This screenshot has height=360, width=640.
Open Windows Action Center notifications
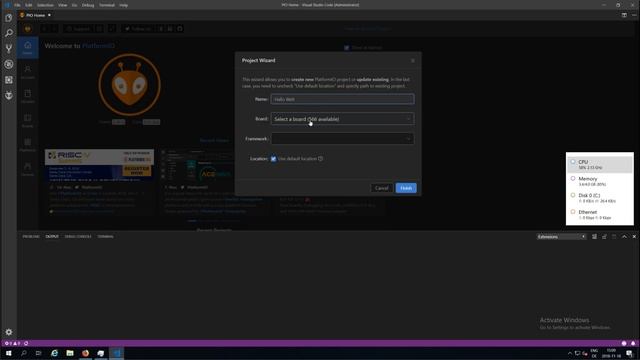[x=629, y=353]
